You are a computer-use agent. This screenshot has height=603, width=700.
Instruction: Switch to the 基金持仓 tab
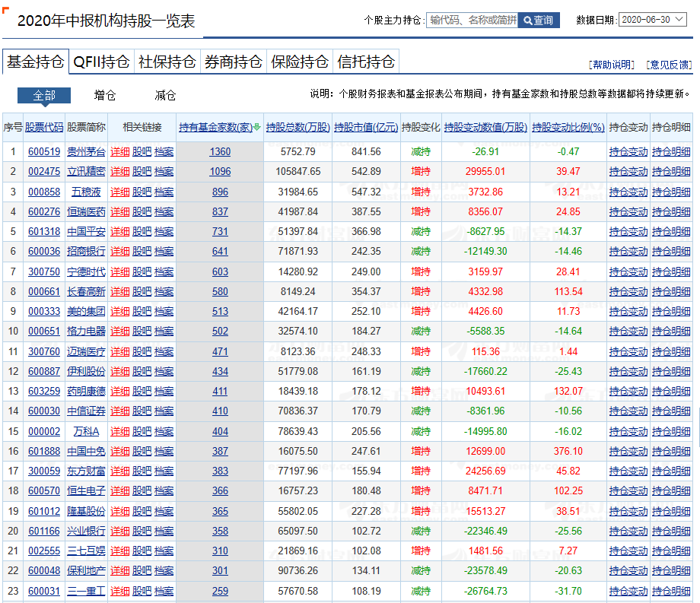[x=36, y=62]
